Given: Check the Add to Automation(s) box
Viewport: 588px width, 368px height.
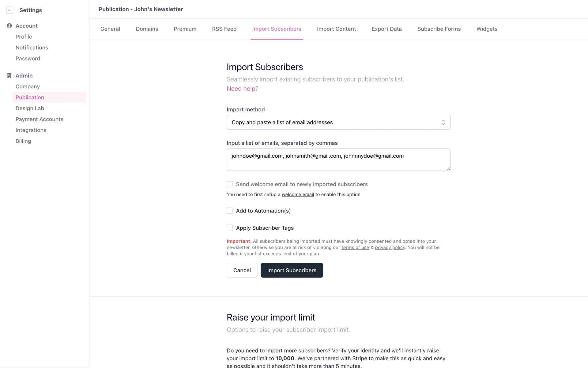Looking at the screenshot, I should 230,211.
